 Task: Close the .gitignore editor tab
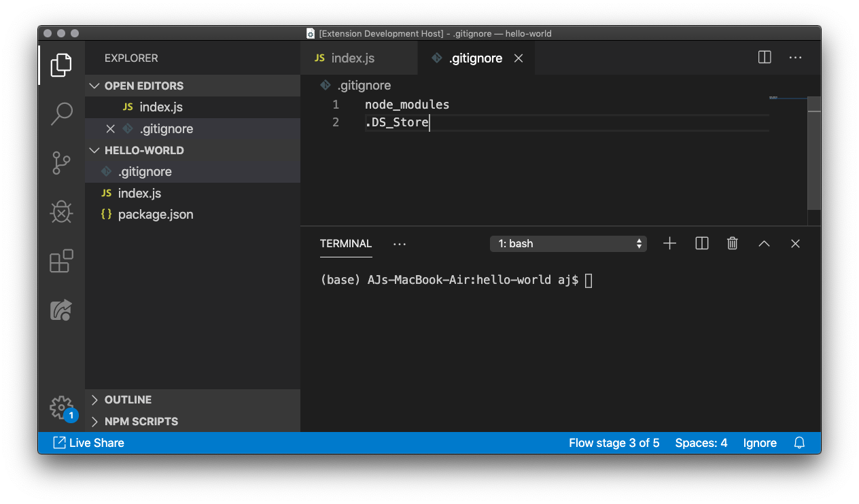point(519,58)
